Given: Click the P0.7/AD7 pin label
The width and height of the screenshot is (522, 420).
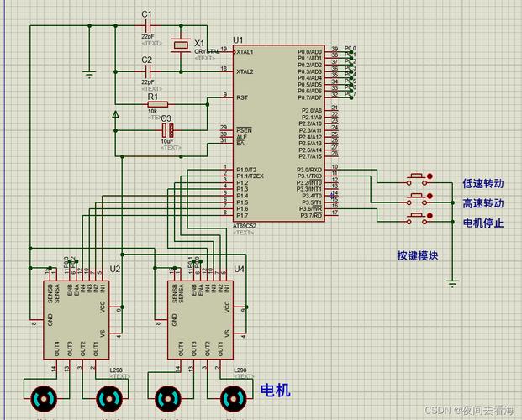Looking at the screenshot, I should [x=310, y=97].
